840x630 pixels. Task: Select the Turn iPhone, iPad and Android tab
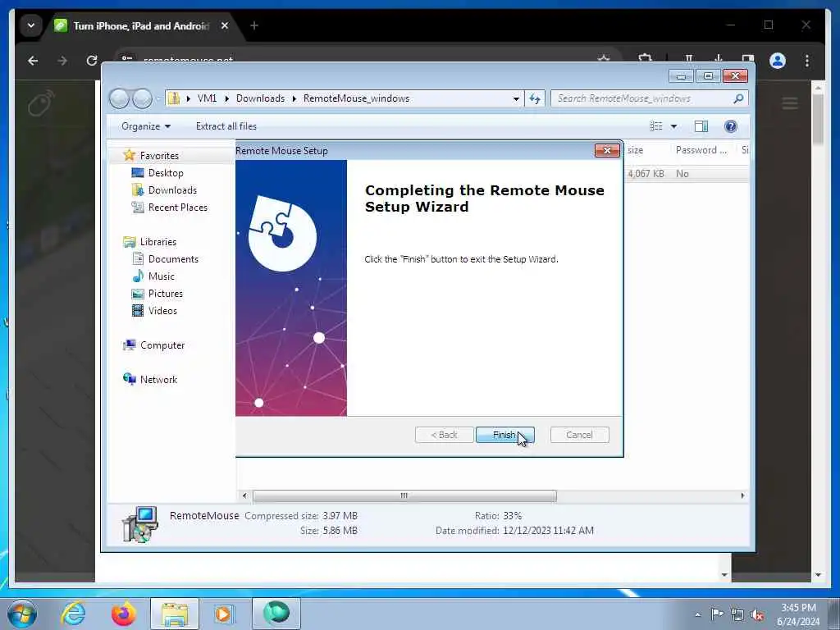(x=141, y=25)
